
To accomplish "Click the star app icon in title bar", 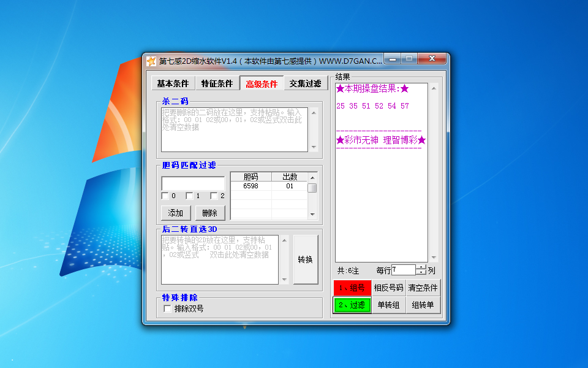I will coord(151,61).
